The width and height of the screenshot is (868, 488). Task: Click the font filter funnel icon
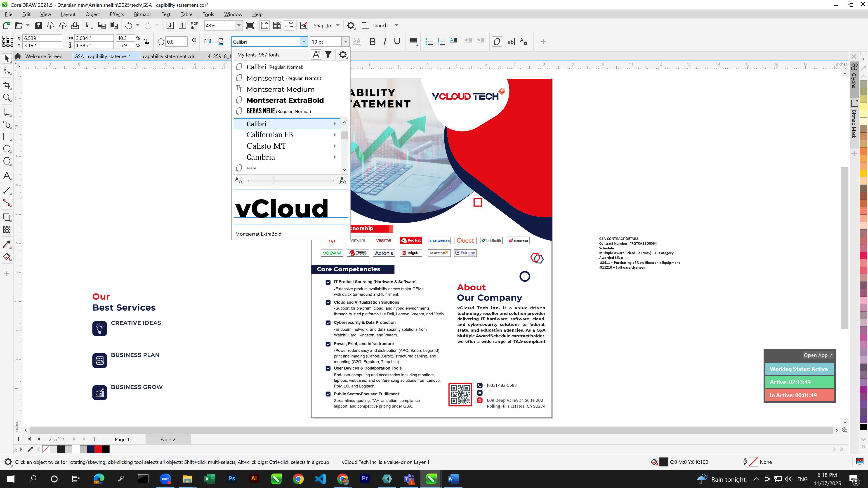(328, 54)
